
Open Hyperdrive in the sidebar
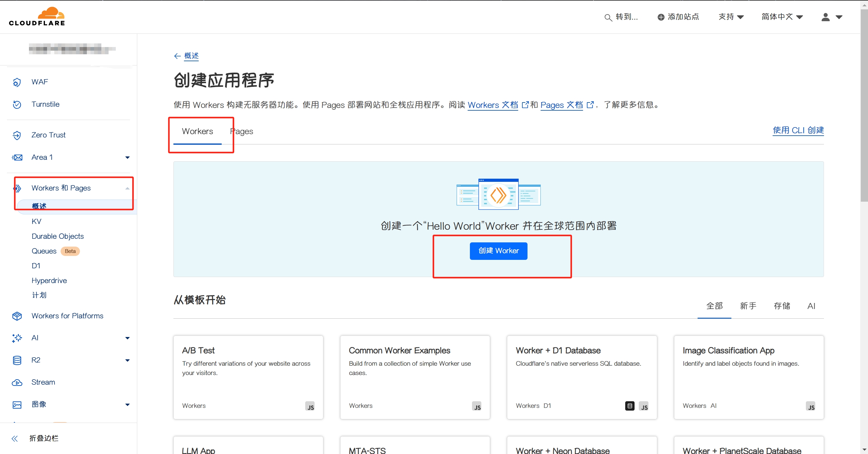49,281
